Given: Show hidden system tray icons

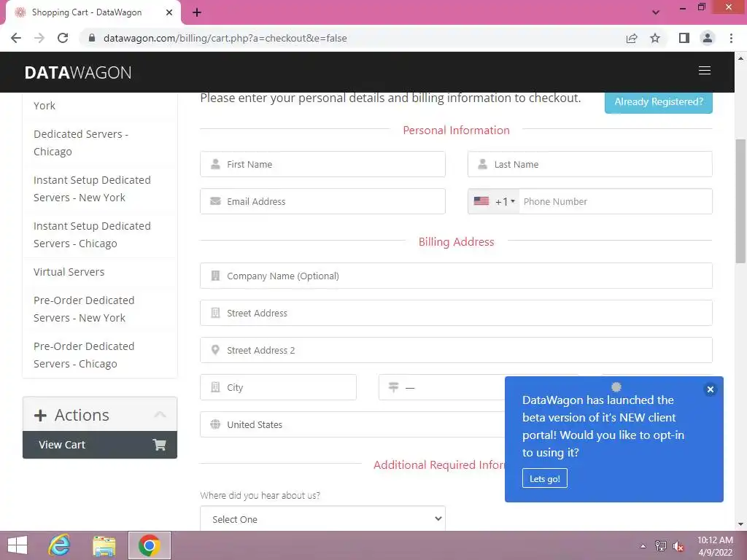Looking at the screenshot, I should [643, 546].
